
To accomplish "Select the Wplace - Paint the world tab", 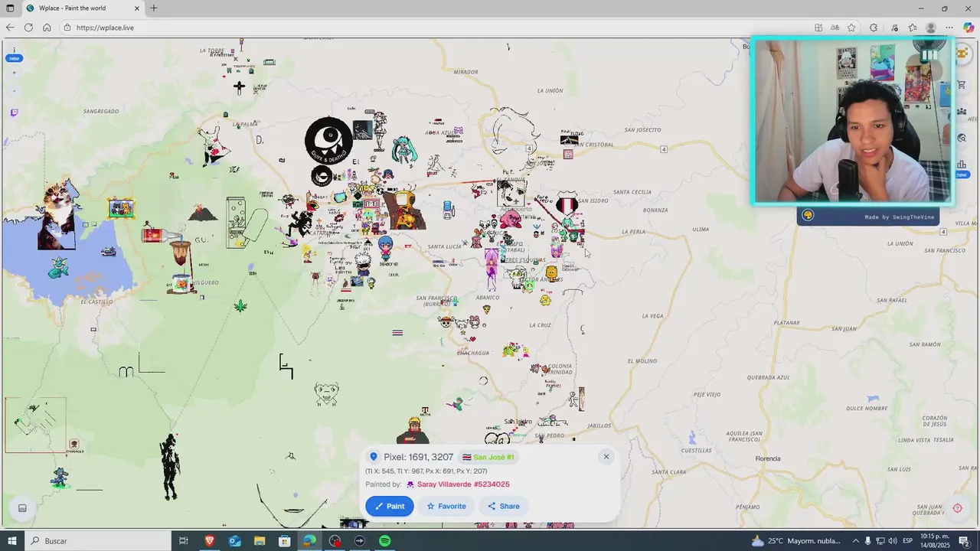I will (x=83, y=8).
